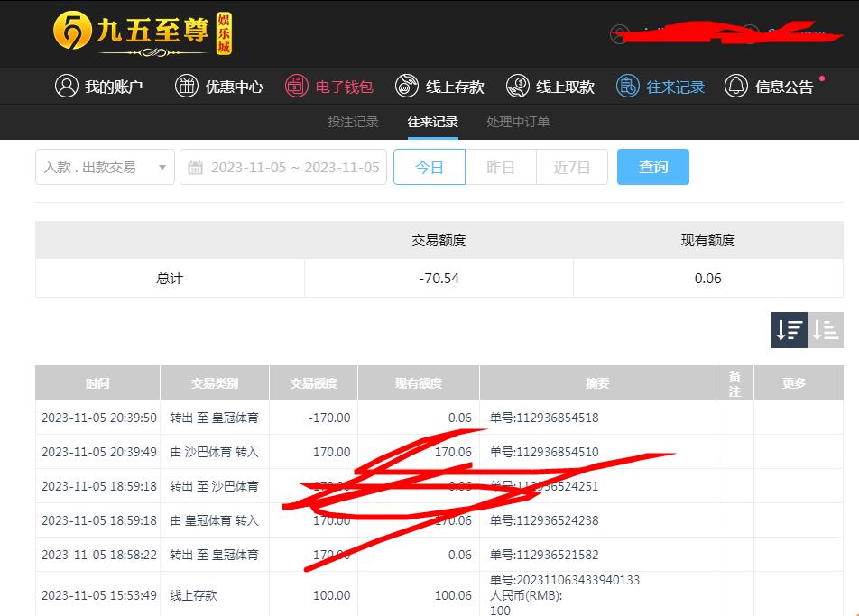The width and height of the screenshot is (859, 616).
Task: Click the 查询 search button
Action: [653, 167]
